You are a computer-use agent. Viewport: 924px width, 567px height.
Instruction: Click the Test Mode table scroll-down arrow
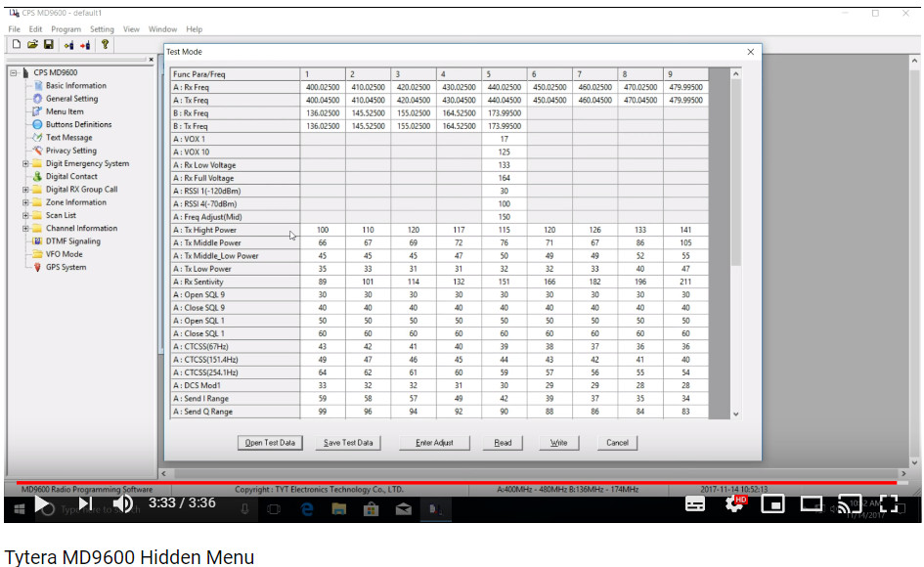[735, 414]
